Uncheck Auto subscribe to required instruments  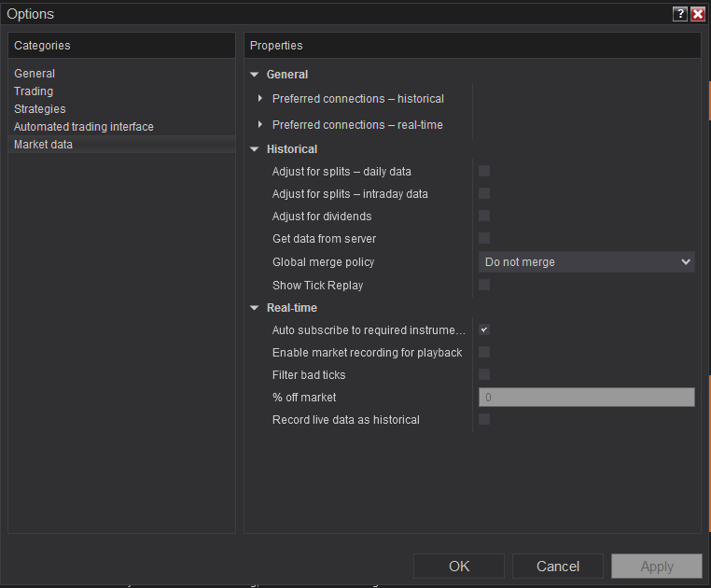pyautogui.click(x=484, y=329)
